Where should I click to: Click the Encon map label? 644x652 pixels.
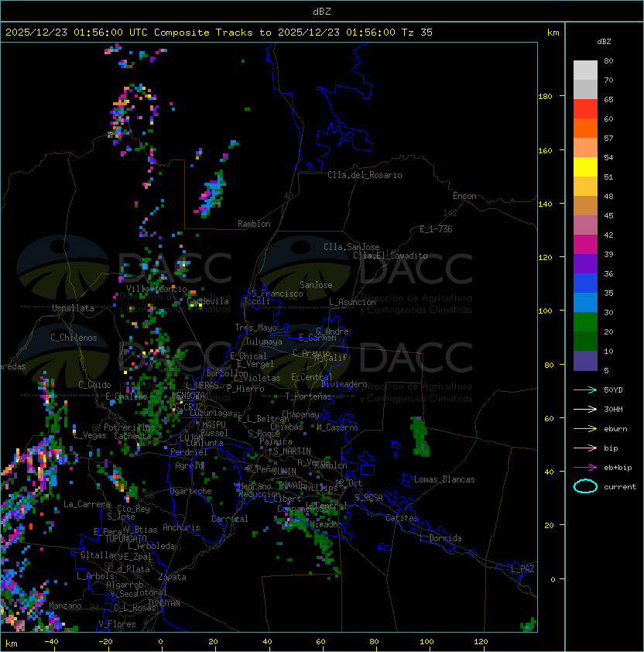(x=464, y=196)
